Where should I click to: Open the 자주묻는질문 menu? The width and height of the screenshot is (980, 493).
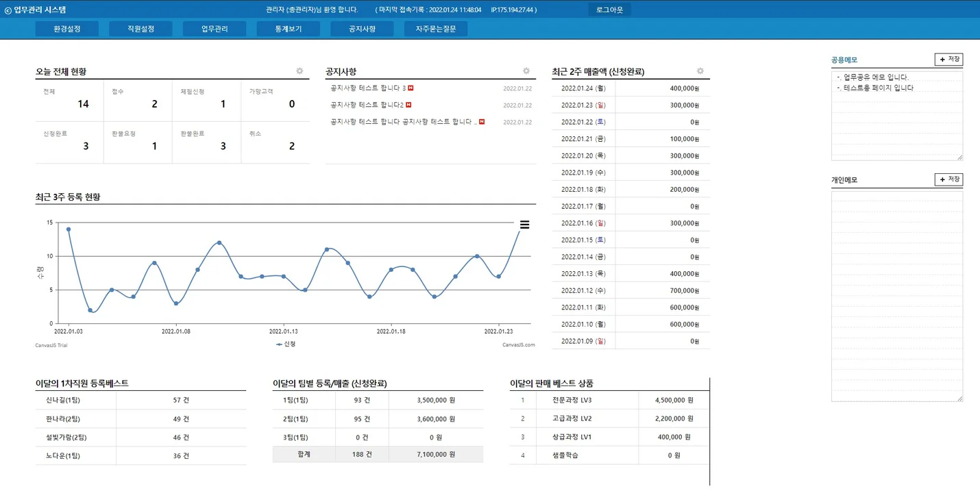(x=436, y=29)
